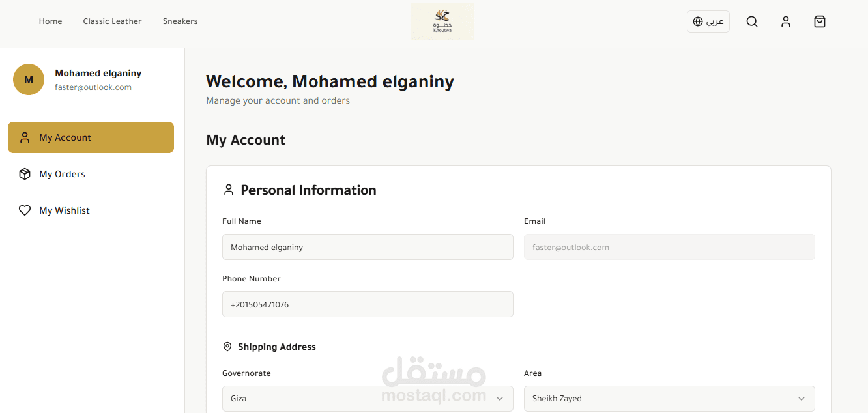This screenshot has height=413, width=868.
Task: Click the avatar circle with letter M
Action: pyautogui.click(x=29, y=79)
